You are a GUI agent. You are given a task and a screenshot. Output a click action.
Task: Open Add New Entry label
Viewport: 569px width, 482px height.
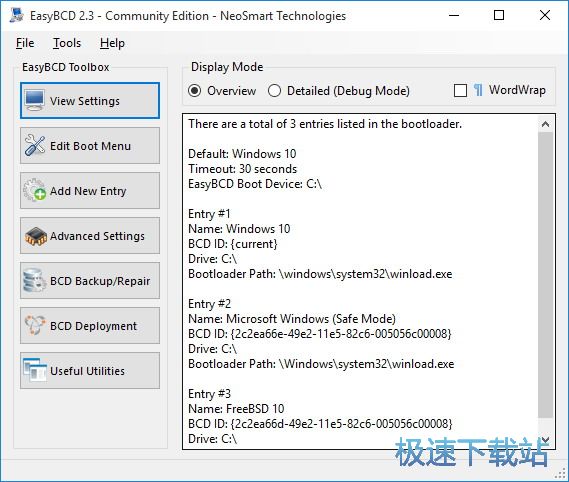88,191
